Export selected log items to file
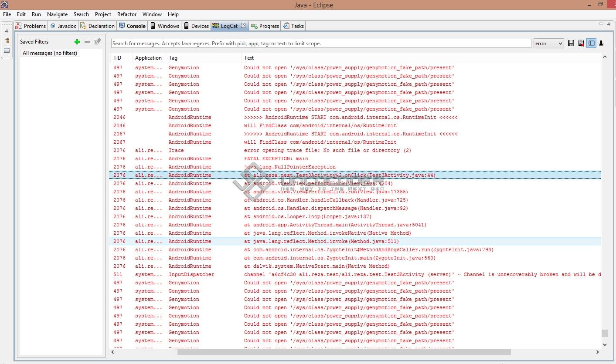This screenshot has height=364, width=616. [571, 43]
